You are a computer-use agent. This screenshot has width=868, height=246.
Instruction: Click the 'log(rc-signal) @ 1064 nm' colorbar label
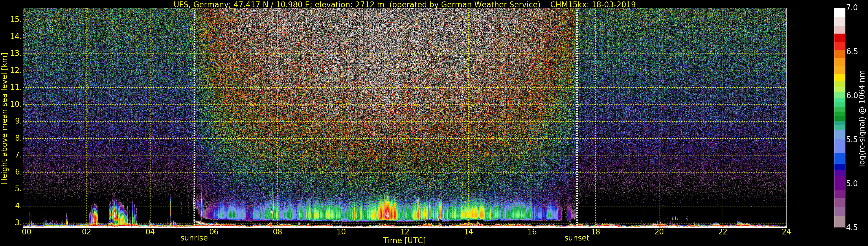[862, 118]
